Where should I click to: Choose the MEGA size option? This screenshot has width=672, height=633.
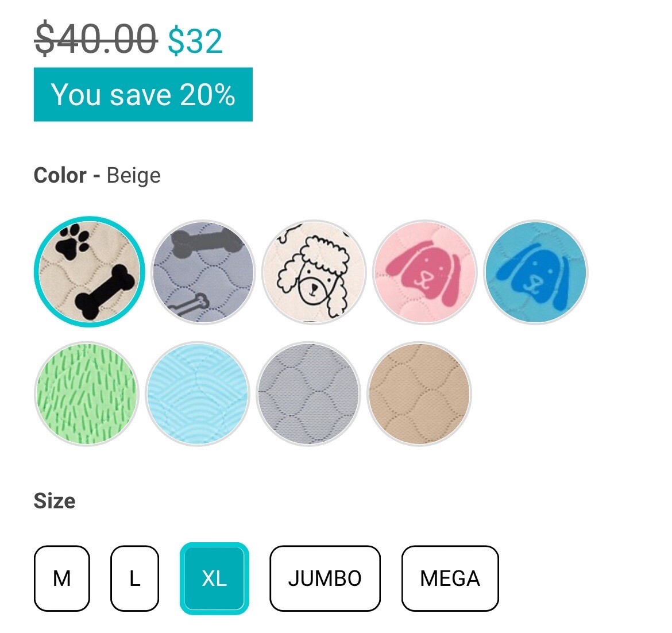click(x=450, y=578)
